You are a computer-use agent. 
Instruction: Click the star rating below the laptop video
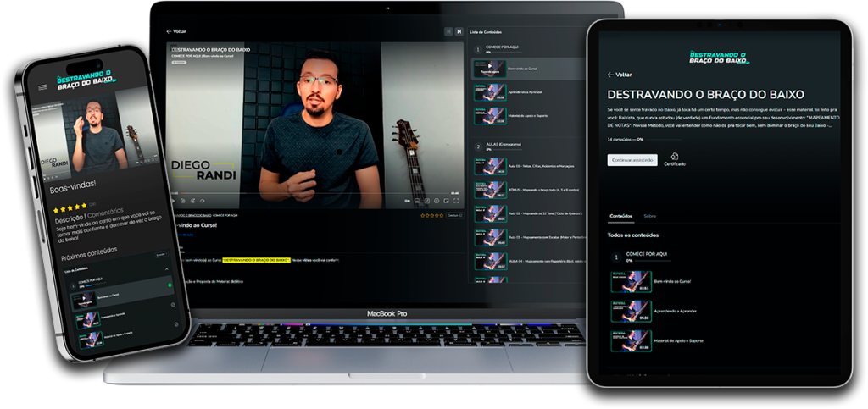pyautogui.click(x=432, y=215)
